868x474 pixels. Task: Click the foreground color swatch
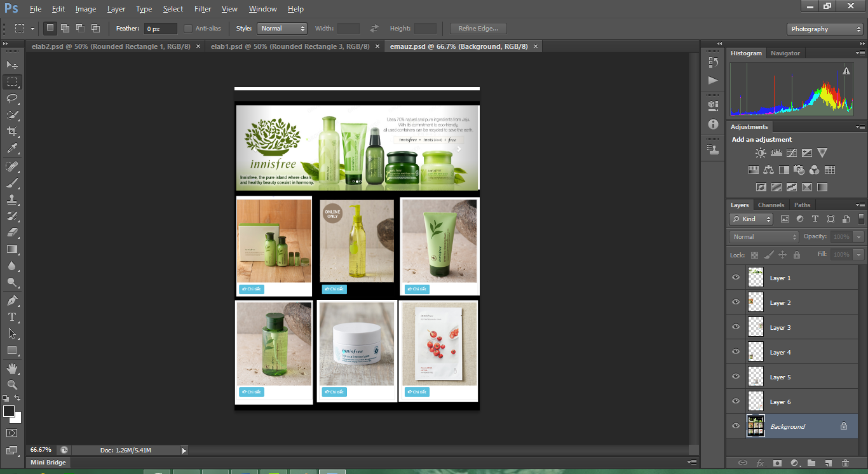pyautogui.click(x=9, y=411)
